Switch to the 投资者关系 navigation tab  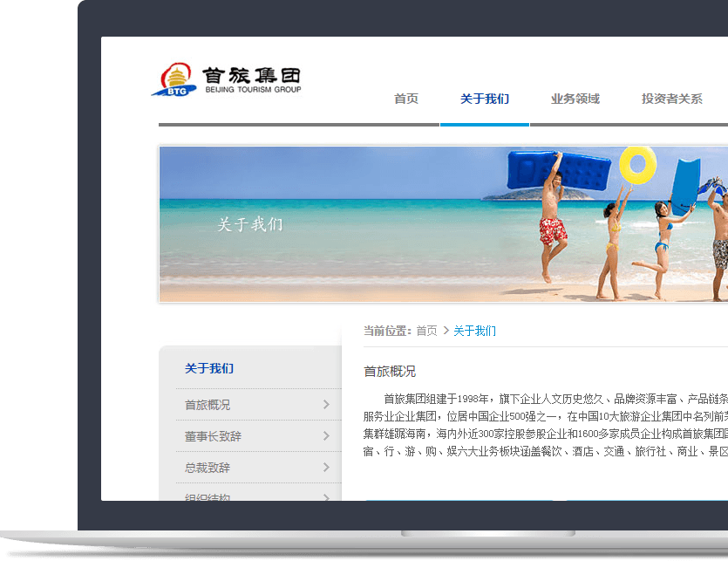[671, 99]
